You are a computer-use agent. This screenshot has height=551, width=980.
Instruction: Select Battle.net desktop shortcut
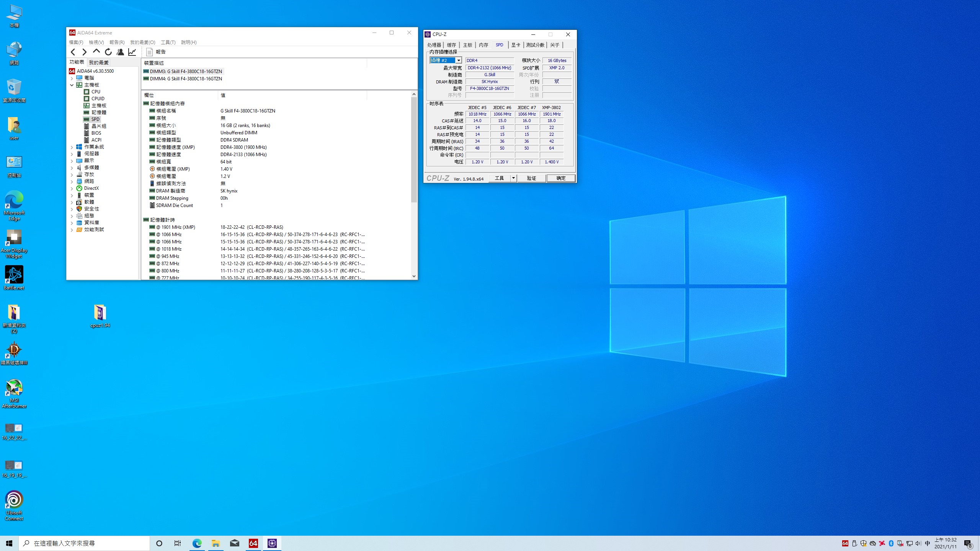point(14,278)
